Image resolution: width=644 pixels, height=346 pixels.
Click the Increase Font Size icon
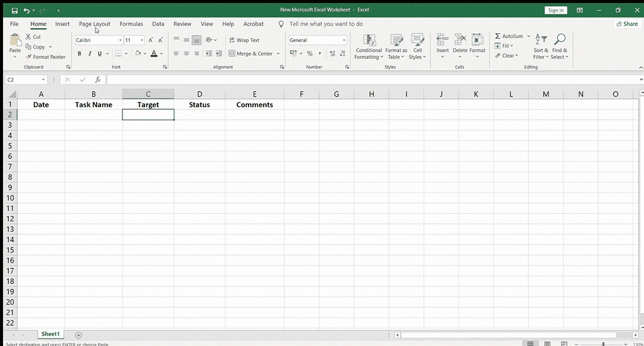coord(151,40)
